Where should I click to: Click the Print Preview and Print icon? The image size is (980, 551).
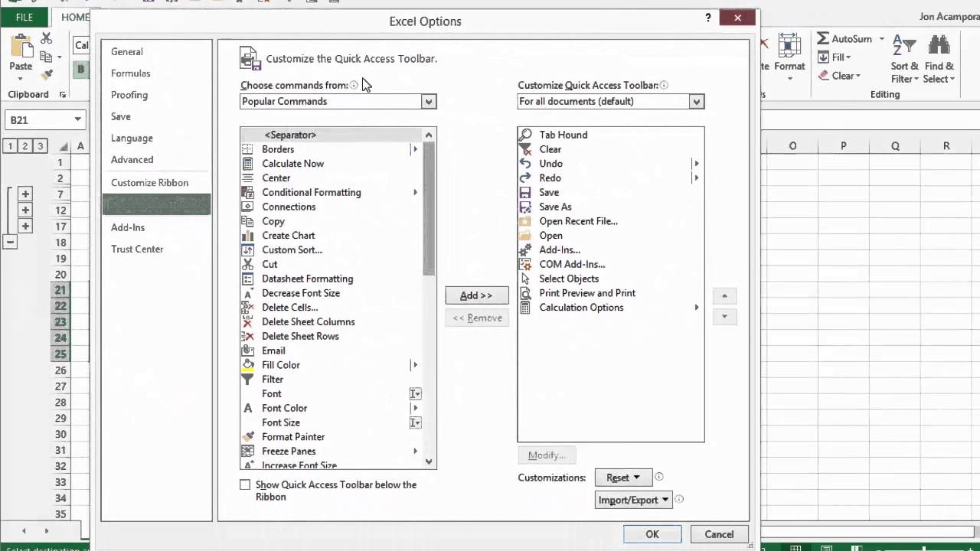(x=525, y=293)
